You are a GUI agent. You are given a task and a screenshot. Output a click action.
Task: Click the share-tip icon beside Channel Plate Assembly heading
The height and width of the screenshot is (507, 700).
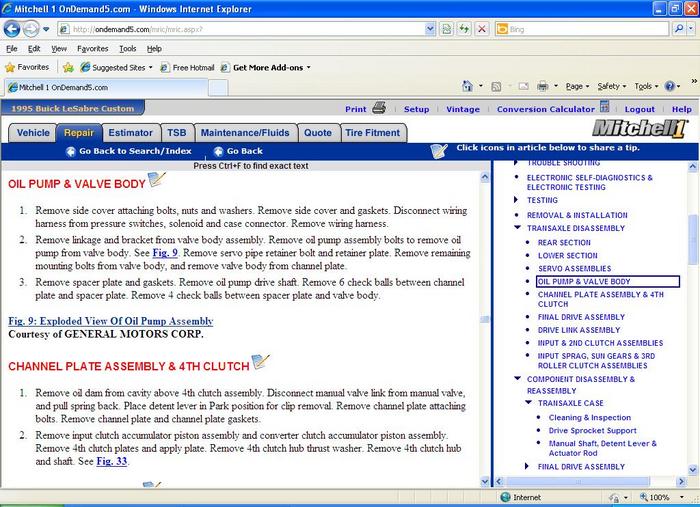[261, 362]
